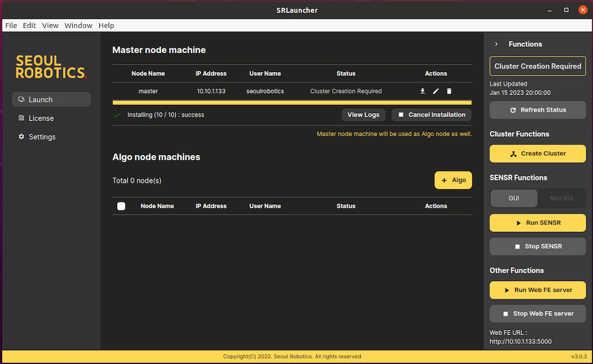The image size is (593, 364).
Task: Select the edit pencil icon for master node
Action: pos(435,91)
